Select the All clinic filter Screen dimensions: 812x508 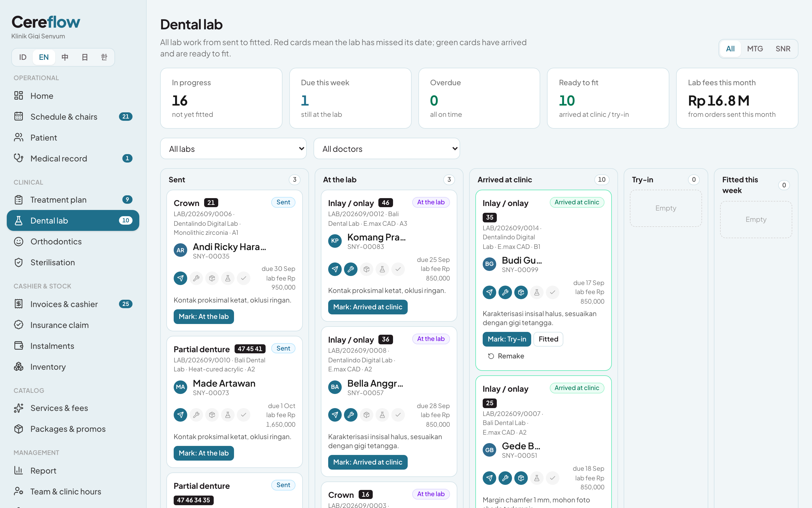pyautogui.click(x=730, y=49)
